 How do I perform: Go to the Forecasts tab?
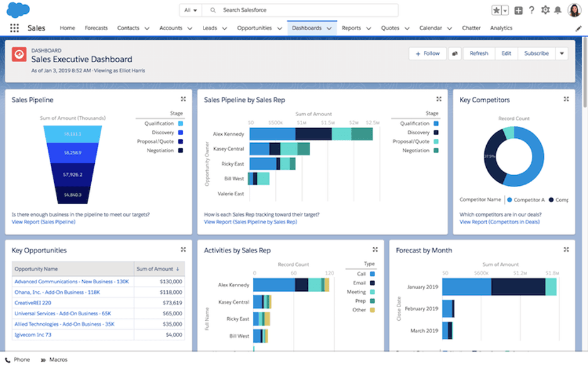pos(96,28)
